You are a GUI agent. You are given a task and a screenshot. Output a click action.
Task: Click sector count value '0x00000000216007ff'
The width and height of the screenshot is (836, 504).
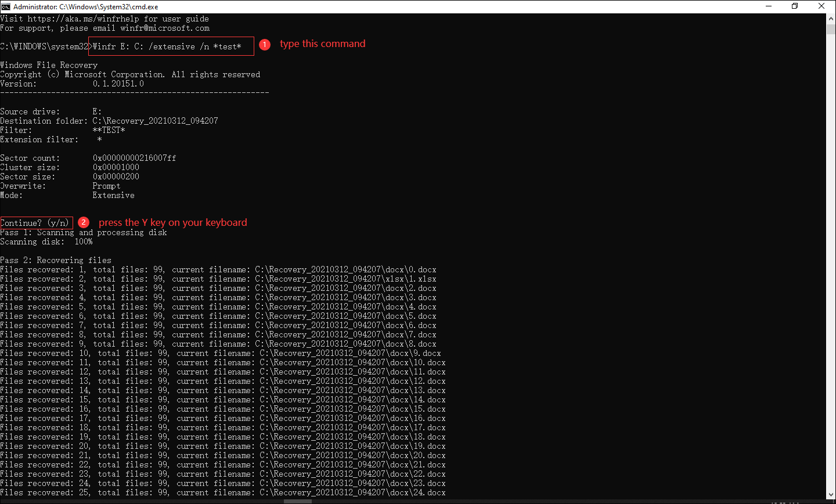(x=135, y=158)
